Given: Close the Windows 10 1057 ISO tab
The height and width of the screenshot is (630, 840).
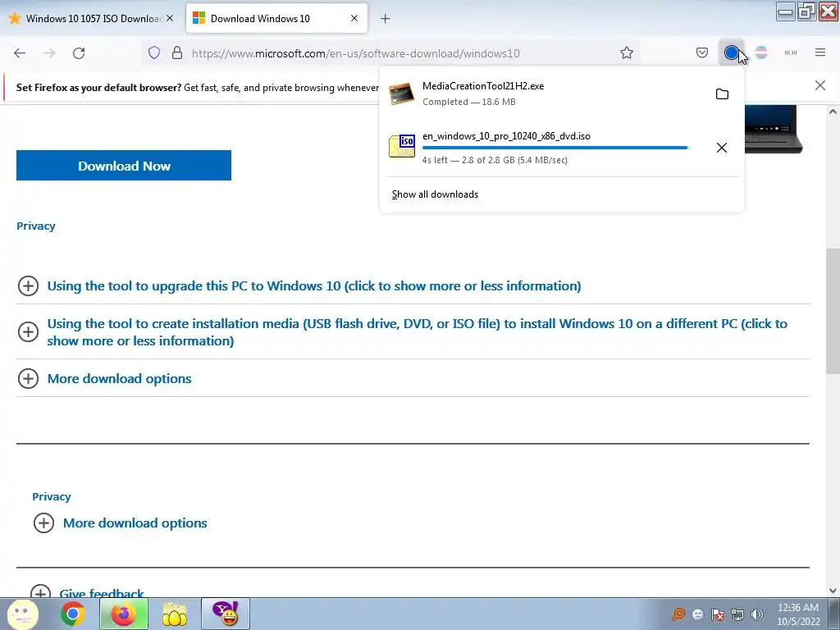Looking at the screenshot, I should point(170,18).
